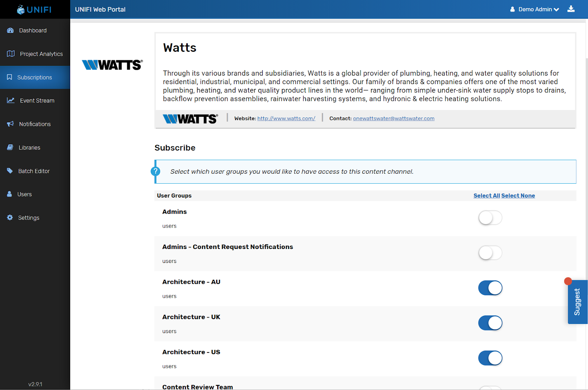Click the Subscribe section heading
588x390 pixels.
point(175,148)
